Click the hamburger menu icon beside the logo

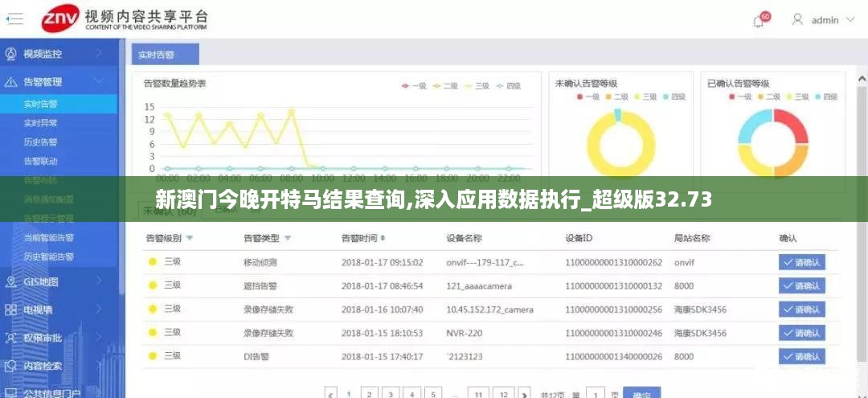pos(15,18)
